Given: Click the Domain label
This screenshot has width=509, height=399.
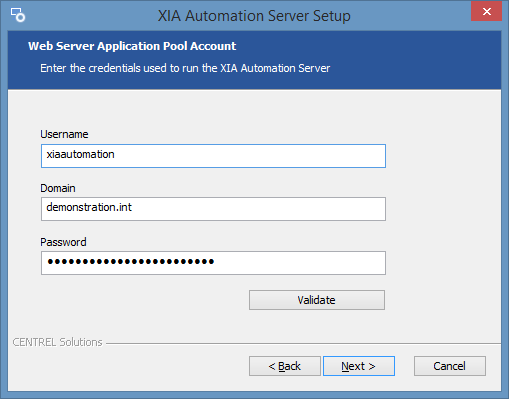Looking at the screenshot, I should click(x=58, y=188).
